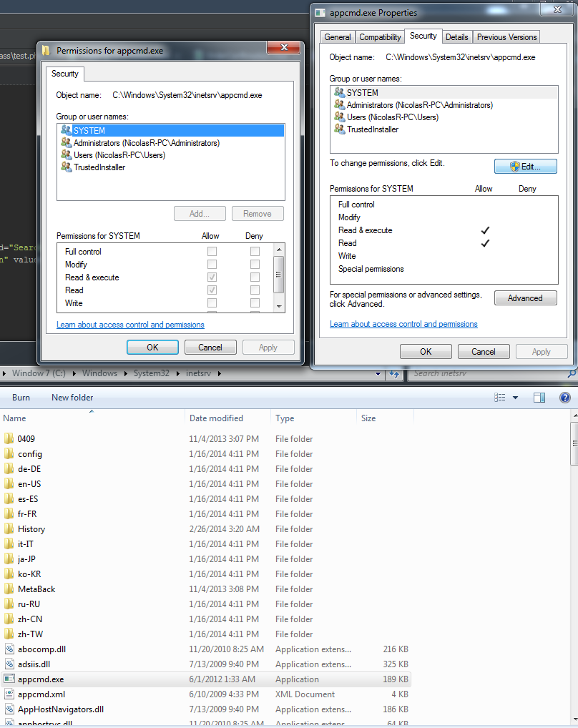Click the MetaBack folder icon
The image size is (578, 728).
9,589
